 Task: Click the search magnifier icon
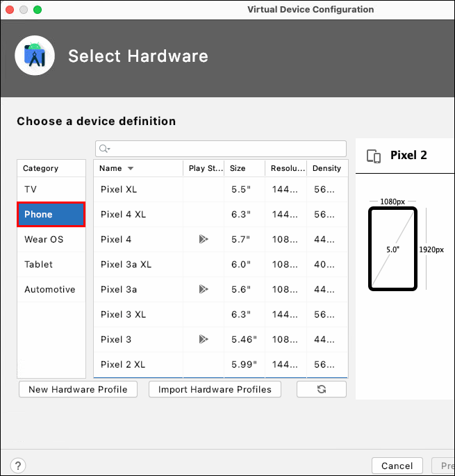pyautogui.click(x=104, y=149)
